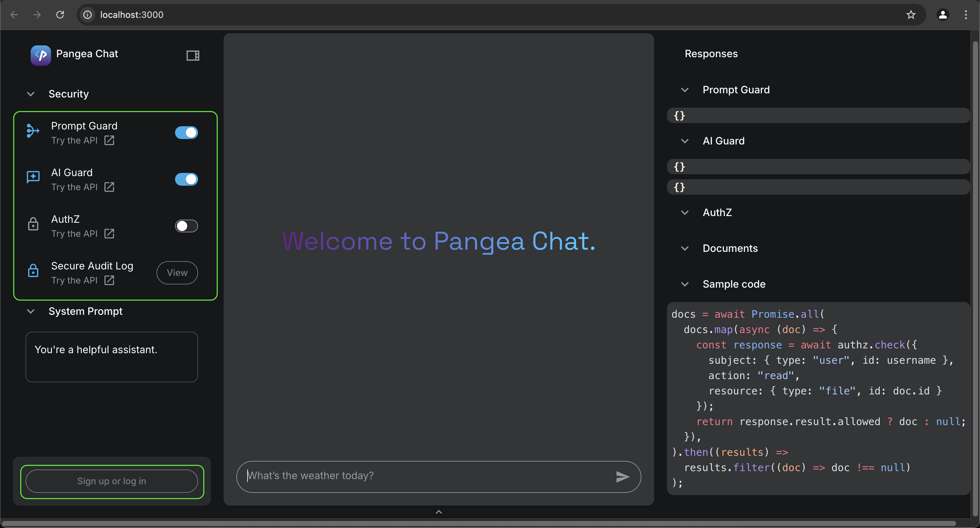Click the Responses heading
This screenshot has width=980, height=528.
tap(711, 54)
